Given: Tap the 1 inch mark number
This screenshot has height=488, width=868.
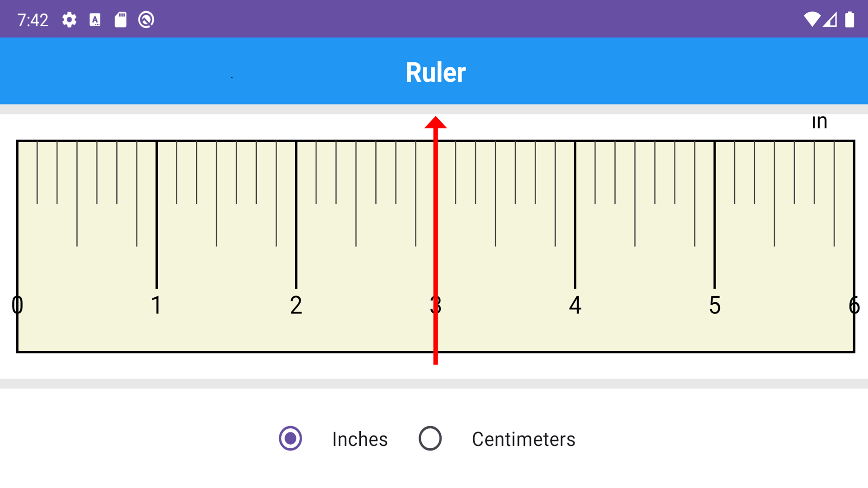Looking at the screenshot, I should [156, 305].
